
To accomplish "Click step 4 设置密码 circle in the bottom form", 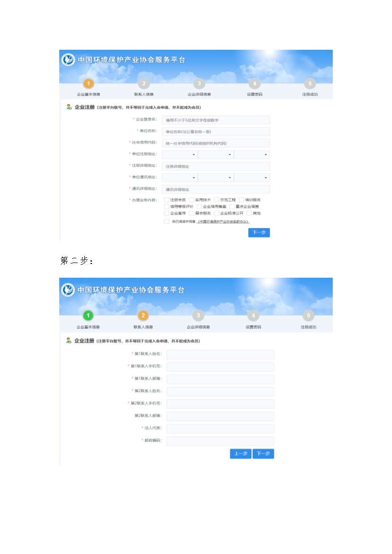I will click(253, 316).
